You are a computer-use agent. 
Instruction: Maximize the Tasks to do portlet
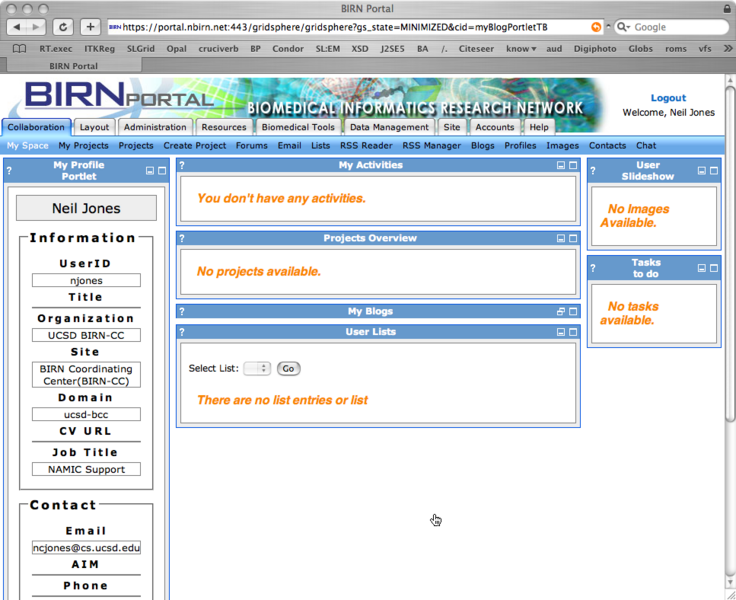714,269
